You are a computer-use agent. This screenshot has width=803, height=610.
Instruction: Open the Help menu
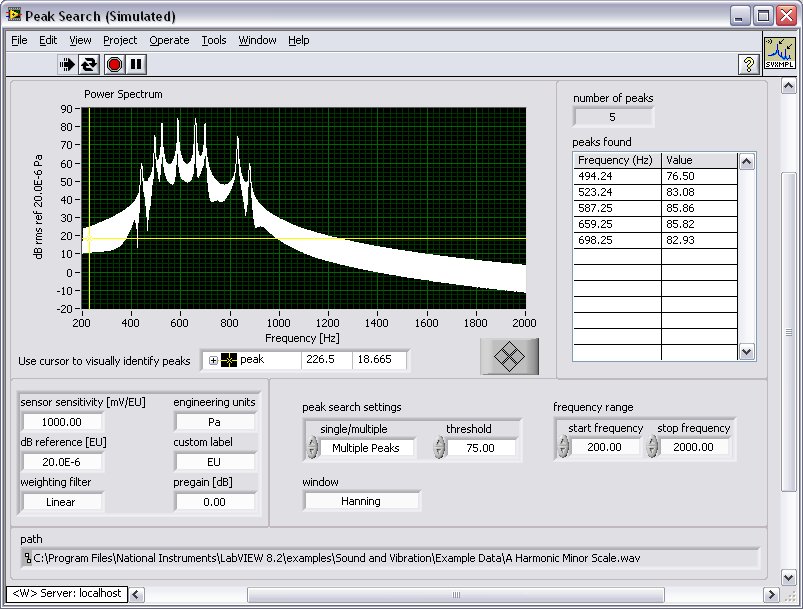[x=298, y=40]
